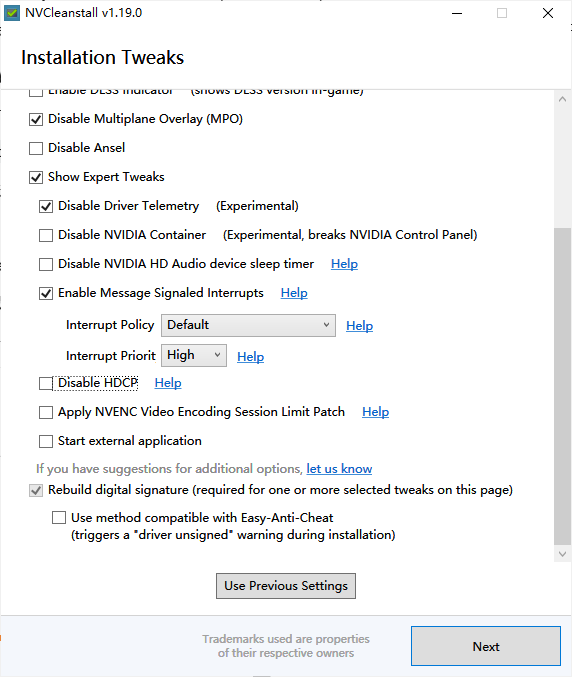Image resolution: width=572 pixels, height=677 pixels.
Task: Click the scrollbar up arrow
Action: click(x=562, y=99)
